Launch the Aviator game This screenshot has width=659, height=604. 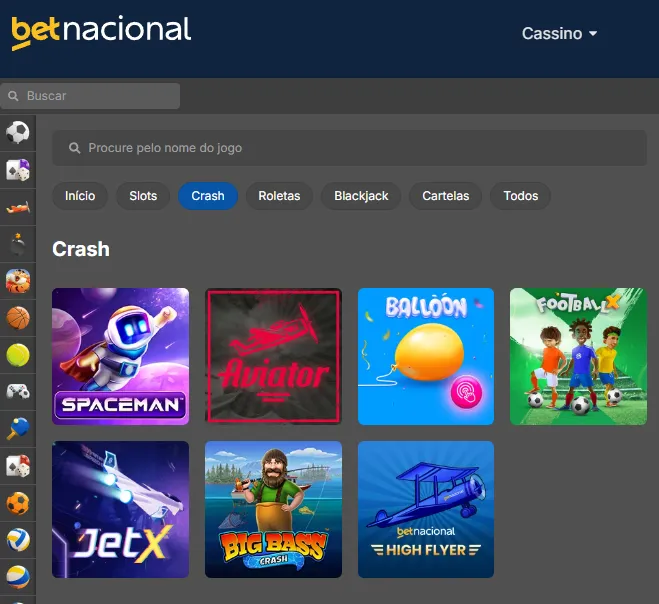(273, 356)
